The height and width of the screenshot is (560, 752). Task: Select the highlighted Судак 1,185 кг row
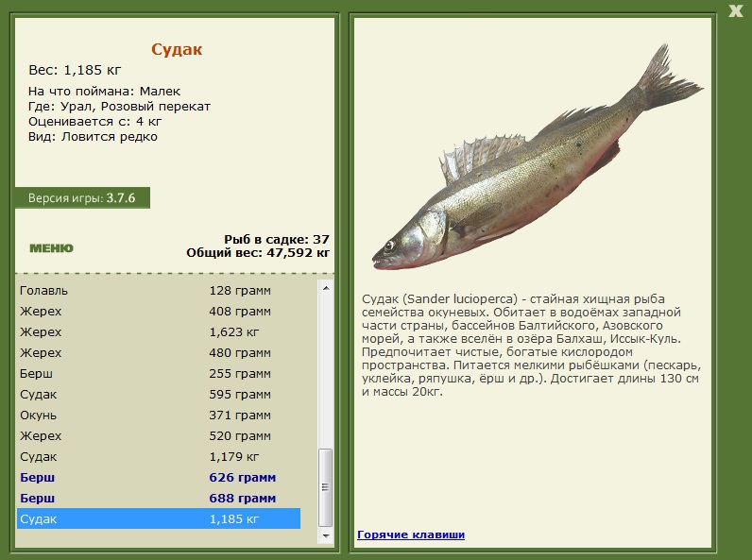pyautogui.click(x=159, y=518)
